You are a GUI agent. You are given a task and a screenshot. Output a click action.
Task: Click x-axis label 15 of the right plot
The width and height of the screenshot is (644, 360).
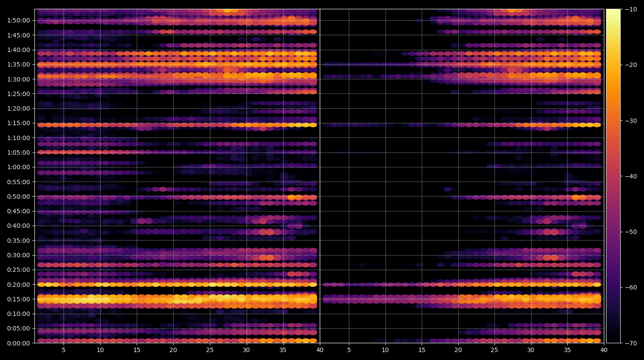(x=422, y=350)
